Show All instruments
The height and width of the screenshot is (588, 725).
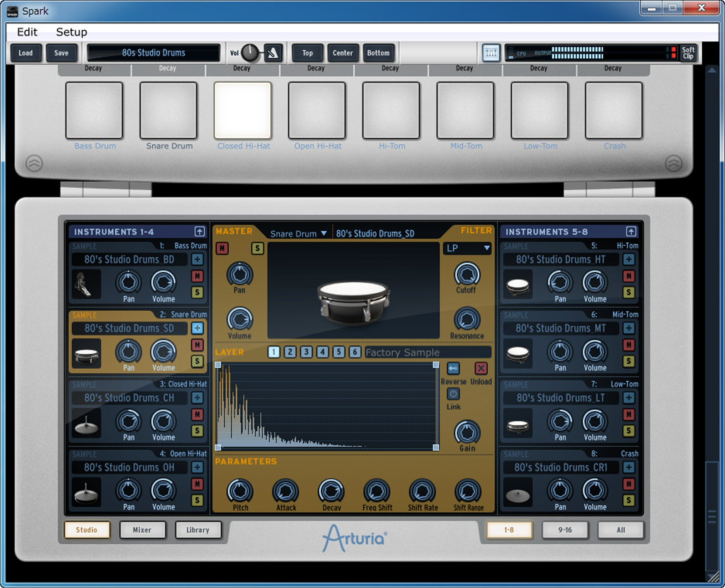pos(621,530)
